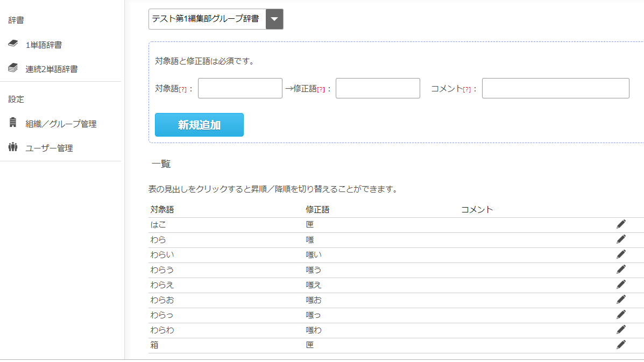Open 1単語辞書 in the sidebar
This screenshot has width=644, height=362.
click(x=43, y=45)
